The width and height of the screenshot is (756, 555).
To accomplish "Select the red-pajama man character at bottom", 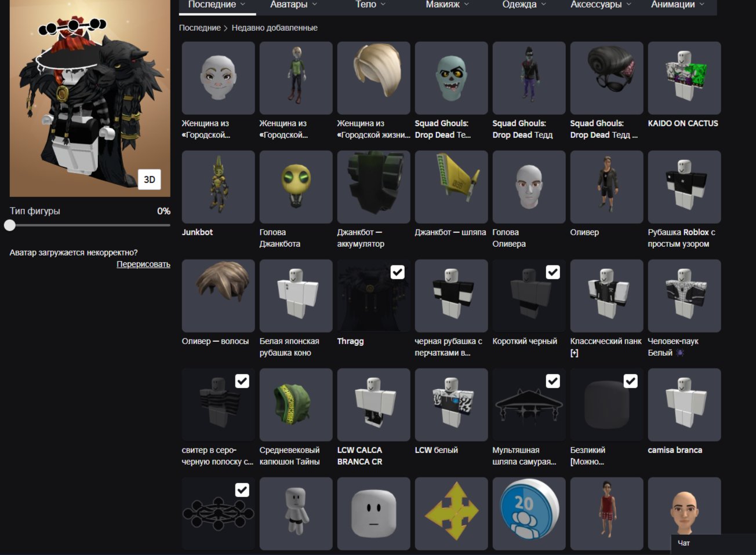I will click(606, 513).
